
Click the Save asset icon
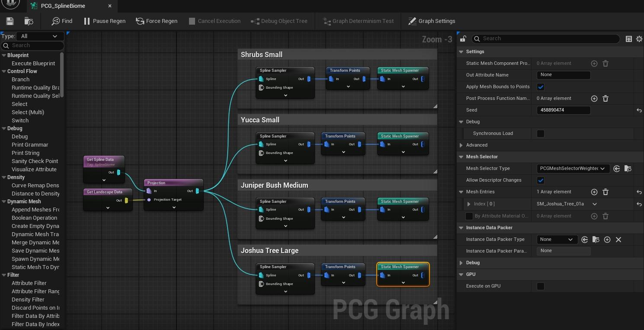[x=9, y=21]
